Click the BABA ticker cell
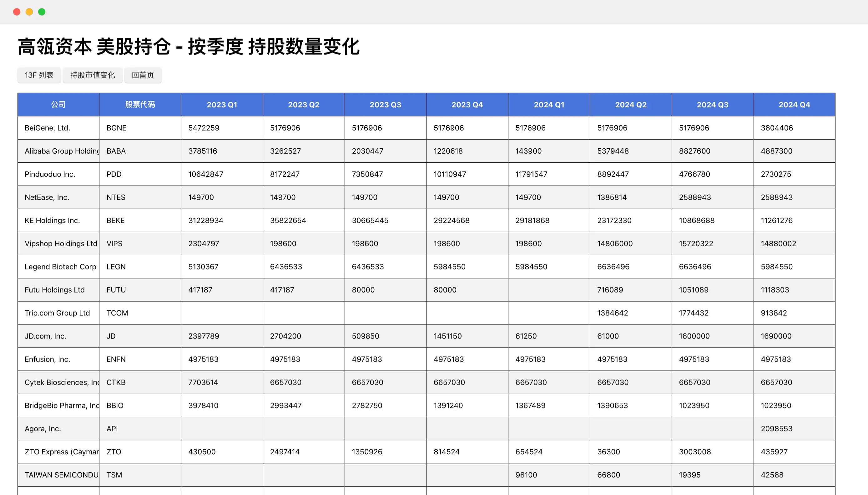 pyautogui.click(x=140, y=151)
